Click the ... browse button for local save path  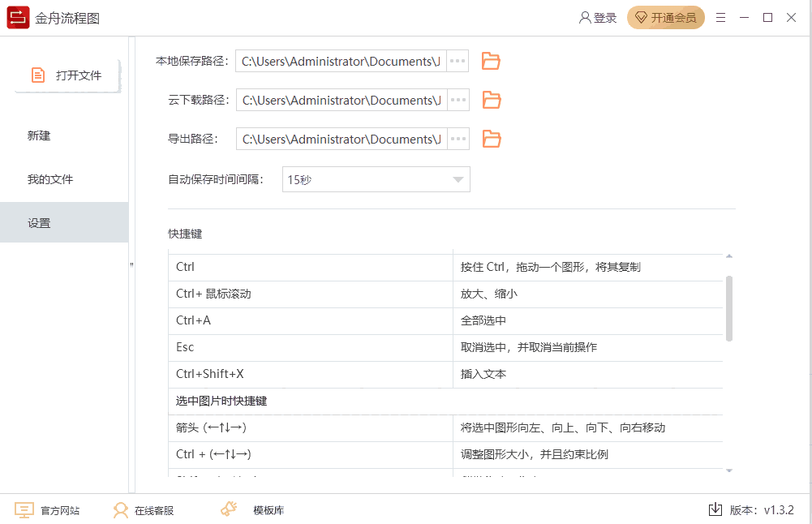coord(458,61)
